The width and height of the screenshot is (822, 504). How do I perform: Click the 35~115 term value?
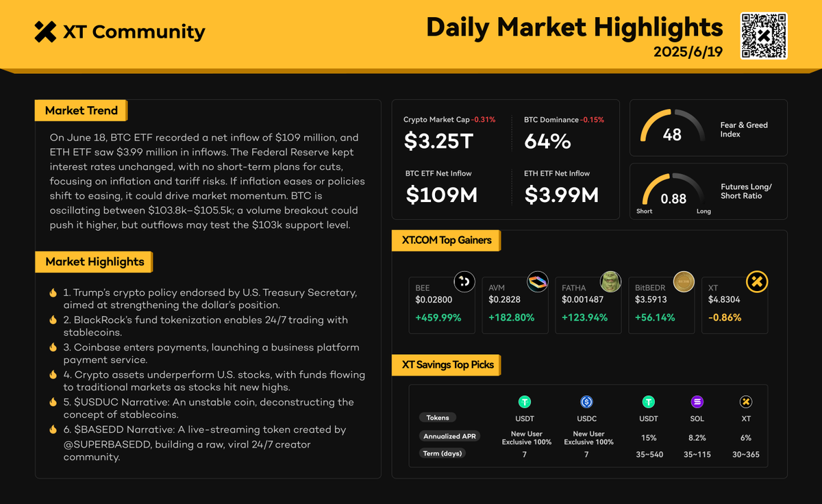click(697, 455)
